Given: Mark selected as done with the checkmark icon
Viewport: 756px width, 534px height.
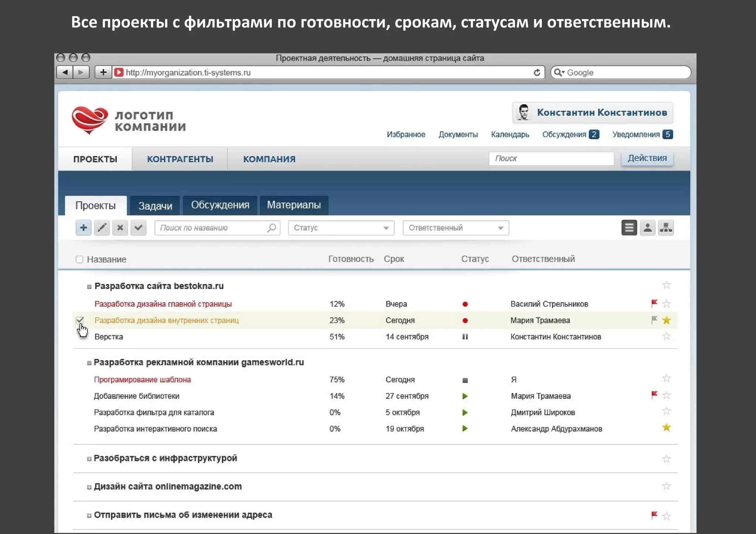Looking at the screenshot, I should click(138, 228).
